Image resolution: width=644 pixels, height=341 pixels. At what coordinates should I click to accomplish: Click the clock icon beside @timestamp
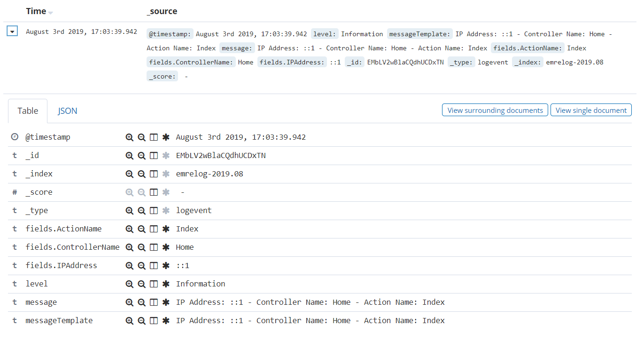click(14, 137)
